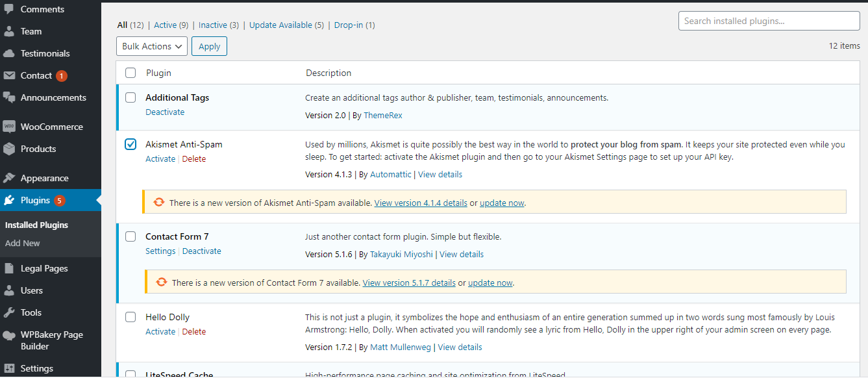Click the Plugins update count badge

coord(60,201)
